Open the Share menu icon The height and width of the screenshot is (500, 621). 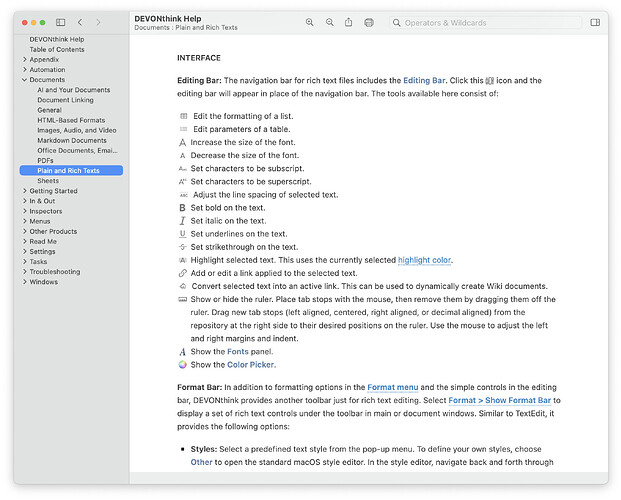349,22
